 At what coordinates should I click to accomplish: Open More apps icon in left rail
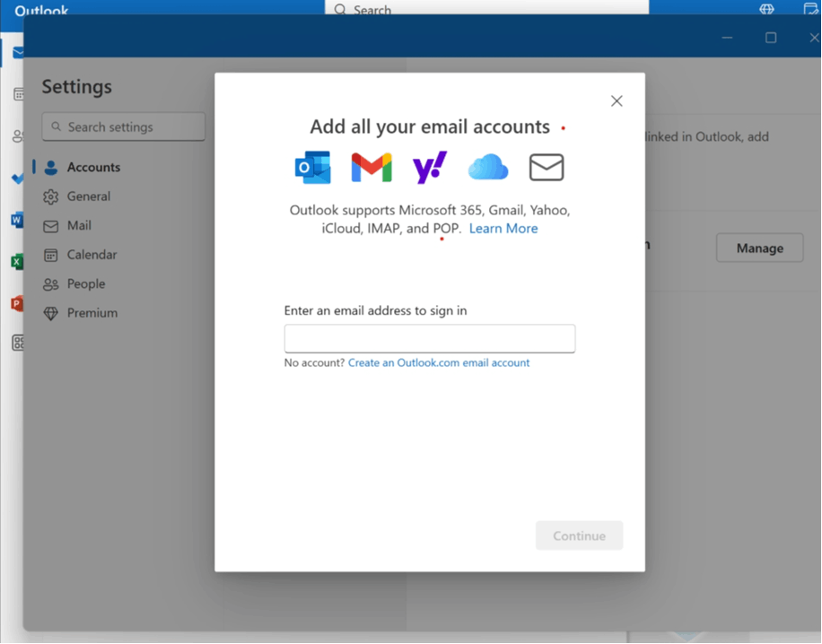pos(18,344)
